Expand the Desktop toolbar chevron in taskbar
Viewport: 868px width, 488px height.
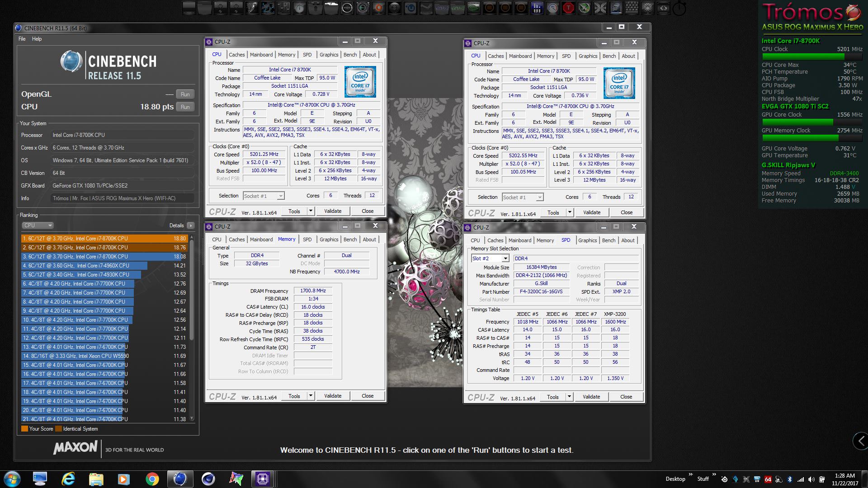point(690,474)
